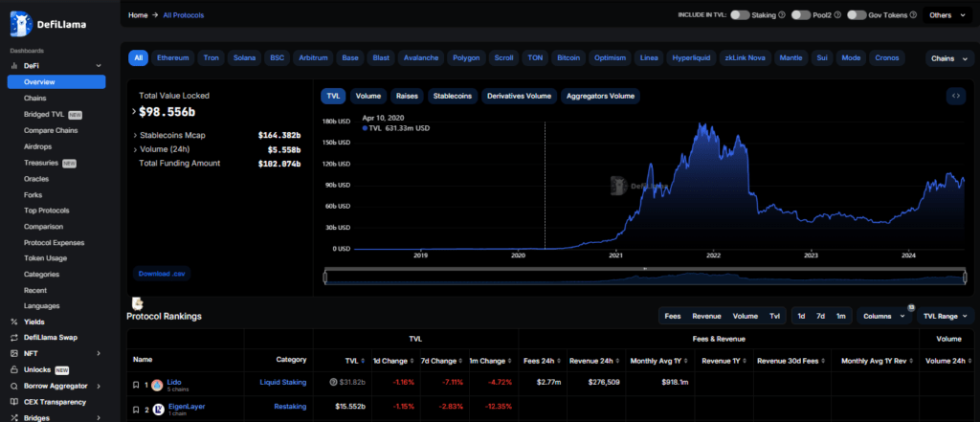This screenshot has width=980, height=422.
Task: Open the Others dropdown
Action: (947, 15)
